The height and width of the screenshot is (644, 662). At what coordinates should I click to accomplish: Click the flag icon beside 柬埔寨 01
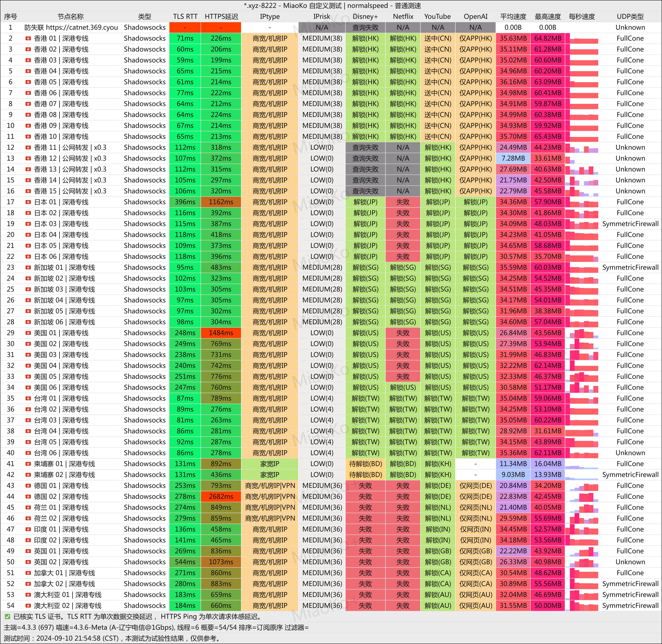point(28,464)
